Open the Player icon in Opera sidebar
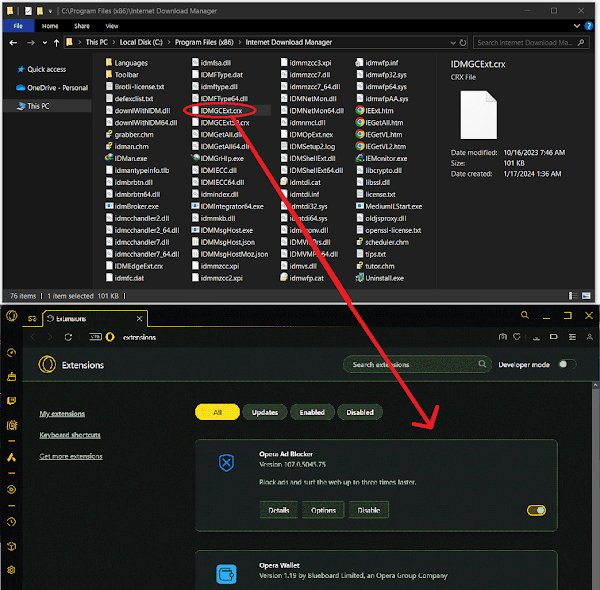 tap(11, 489)
